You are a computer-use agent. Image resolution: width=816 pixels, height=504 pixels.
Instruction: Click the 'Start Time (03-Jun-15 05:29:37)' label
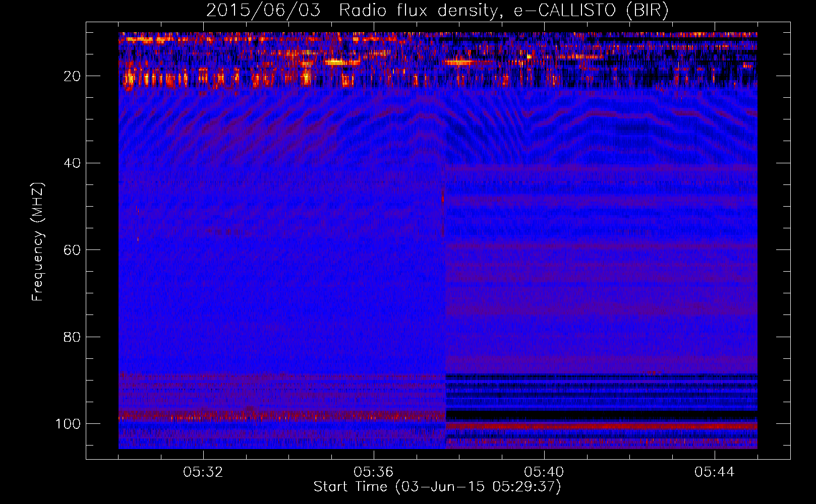coord(437,487)
